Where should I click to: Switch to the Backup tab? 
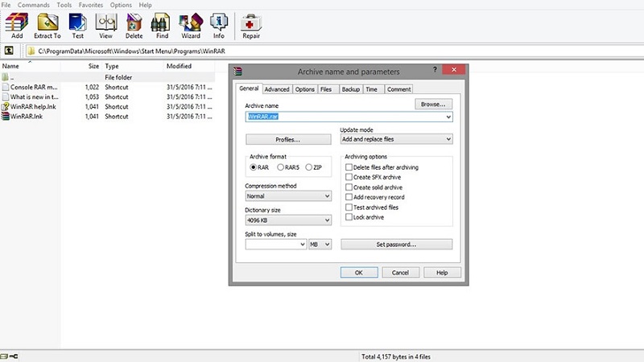tap(351, 89)
